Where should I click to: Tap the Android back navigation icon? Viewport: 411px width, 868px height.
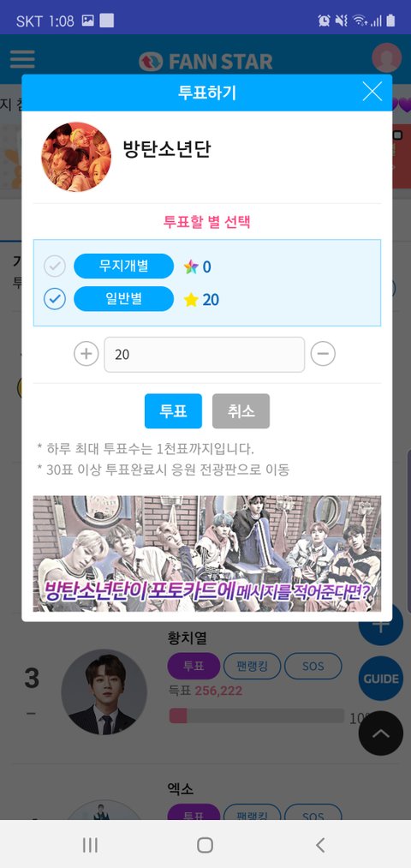[x=319, y=845]
